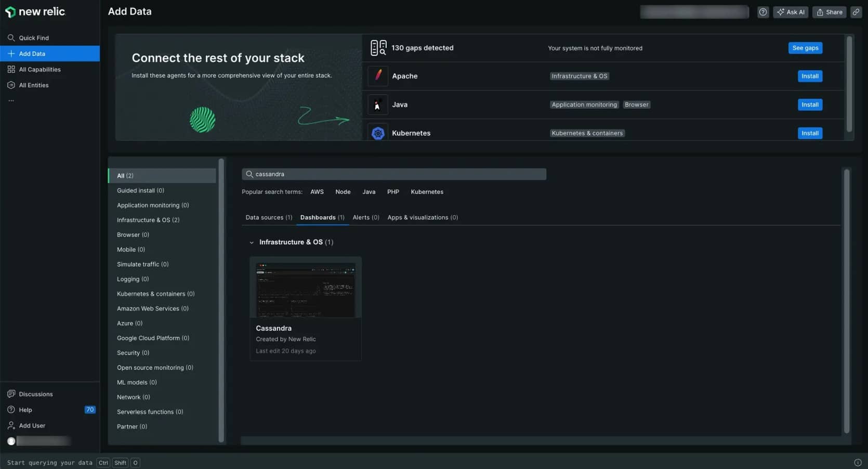Open the Ask AI button

click(791, 12)
